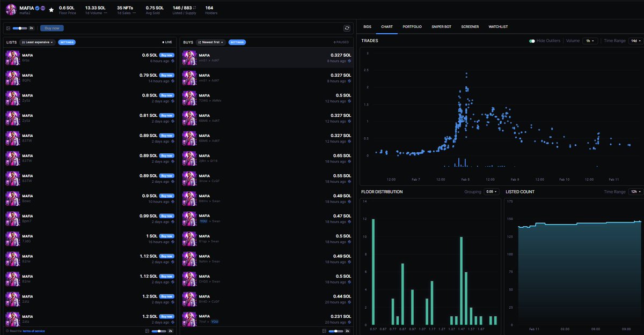Enable the Volume display toggle on the chart
644x335 pixels.
[x=573, y=40]
